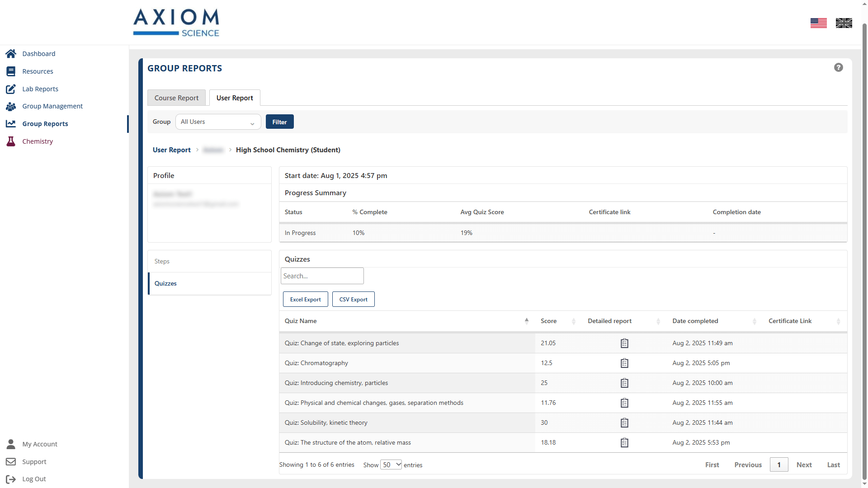868x488 pixels.
Task: Click the Log Out icon
Action: tap(11, 479)
